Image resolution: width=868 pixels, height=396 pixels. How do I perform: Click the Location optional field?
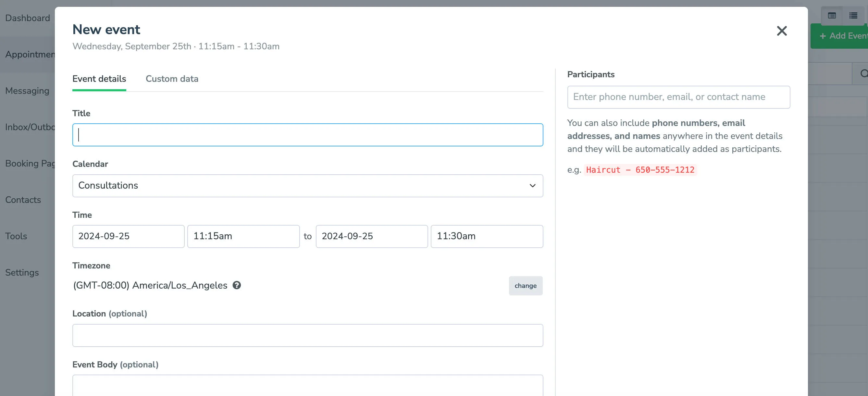pos(307,335)
